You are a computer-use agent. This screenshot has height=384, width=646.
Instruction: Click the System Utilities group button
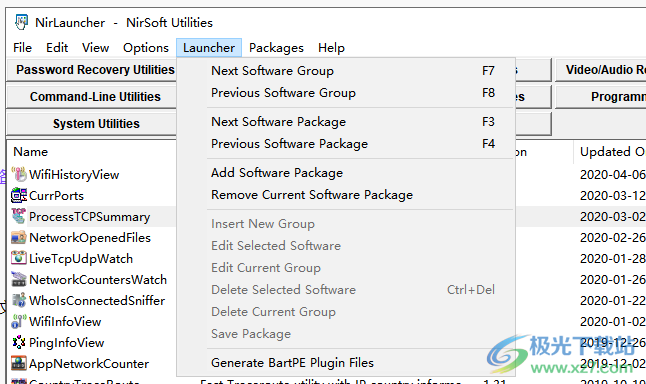92,124
